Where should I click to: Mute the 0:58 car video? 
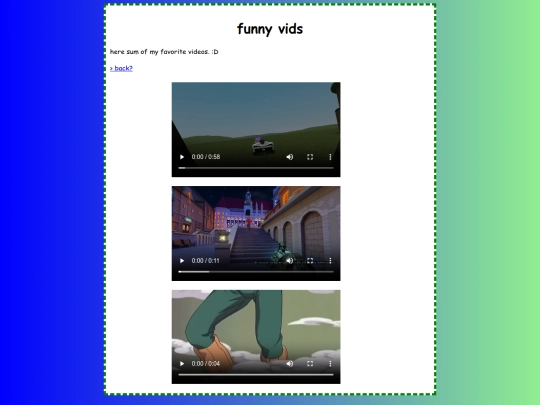pos(290,157)
